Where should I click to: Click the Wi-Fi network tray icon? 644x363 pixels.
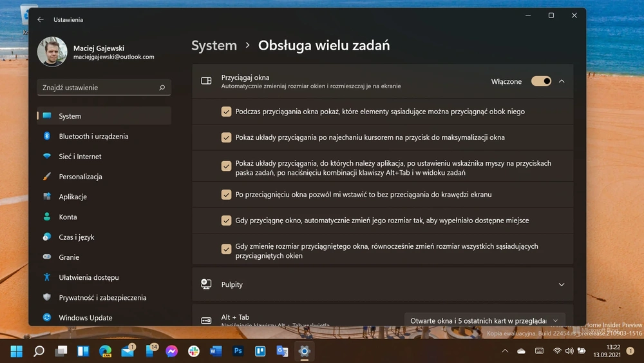point(557,351)
